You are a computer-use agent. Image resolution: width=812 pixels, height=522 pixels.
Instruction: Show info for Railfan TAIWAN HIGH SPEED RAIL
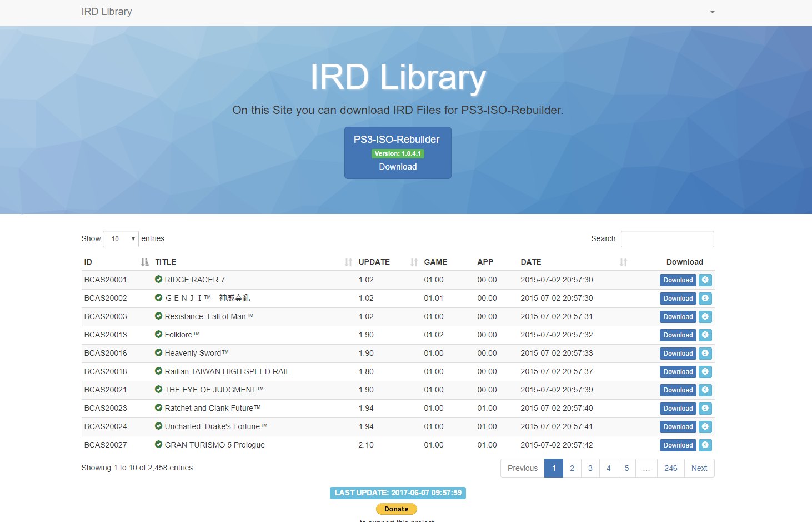click(x=705, y=372)
